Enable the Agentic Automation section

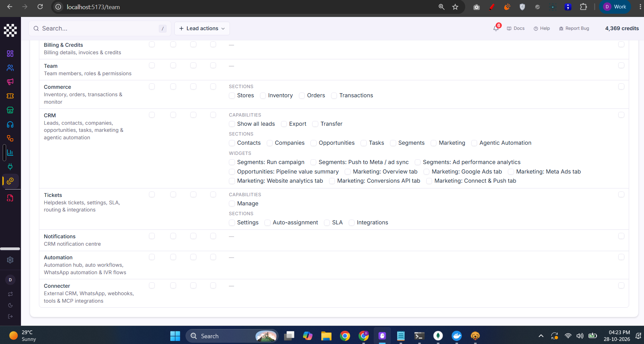tap(474, 143)
